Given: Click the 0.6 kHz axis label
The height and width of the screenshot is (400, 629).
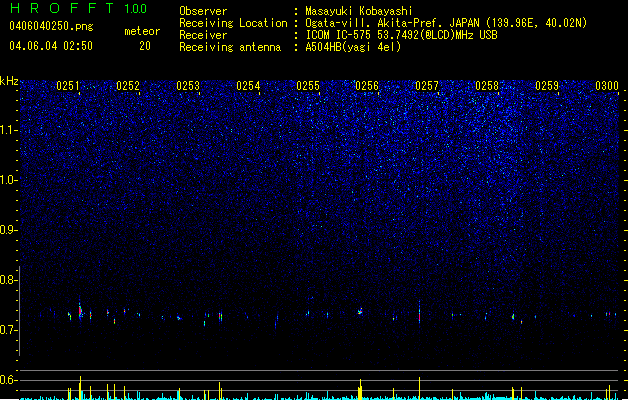Looking at the screenshot, I should pyautogui.click(x=9, y=380).
